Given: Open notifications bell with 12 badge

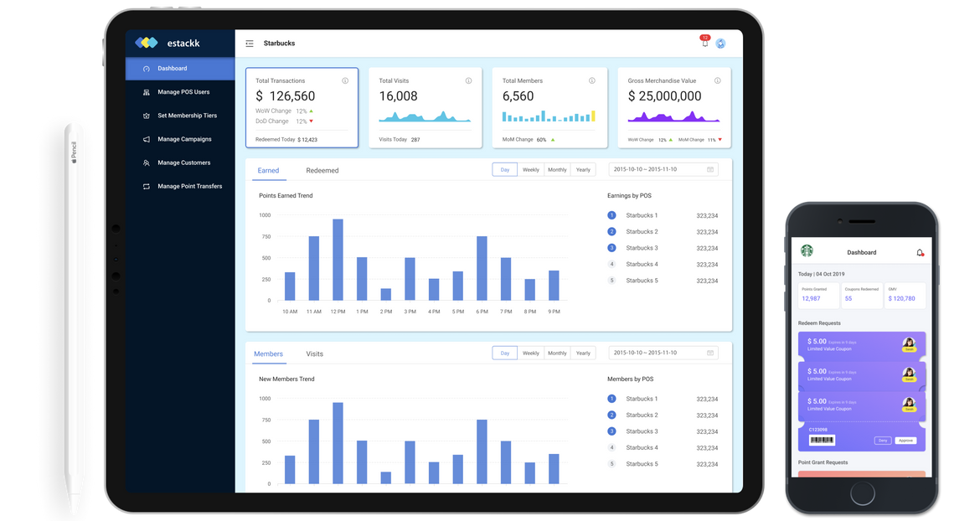Looking at the screenshot, I should [704, 44].
